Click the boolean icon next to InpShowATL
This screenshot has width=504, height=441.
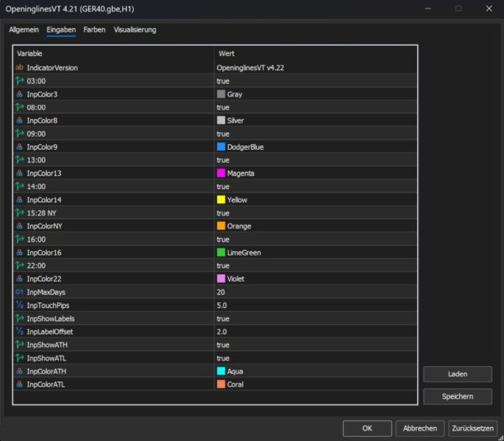point(19,358)
